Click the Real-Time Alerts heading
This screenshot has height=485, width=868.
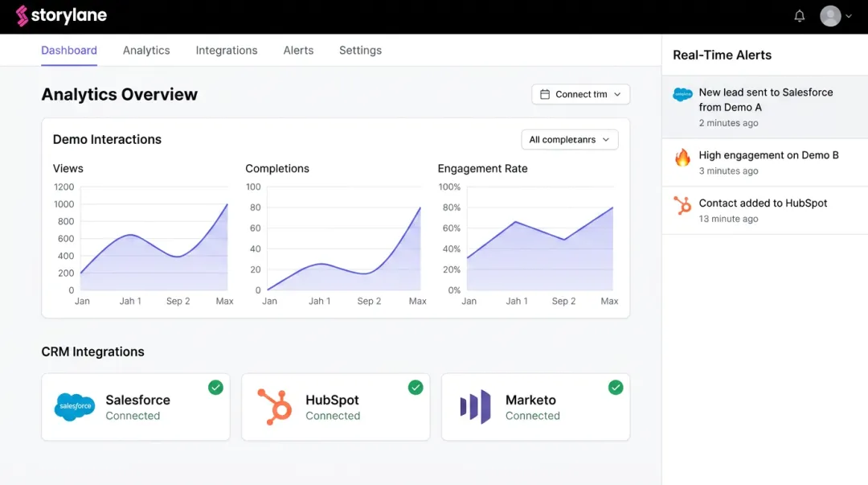click(x=722, y=55)
